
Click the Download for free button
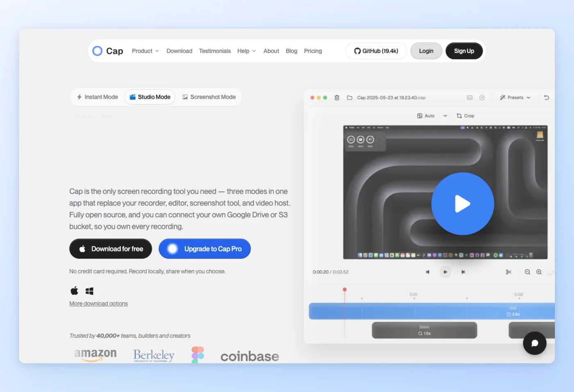tap(111, 249)
